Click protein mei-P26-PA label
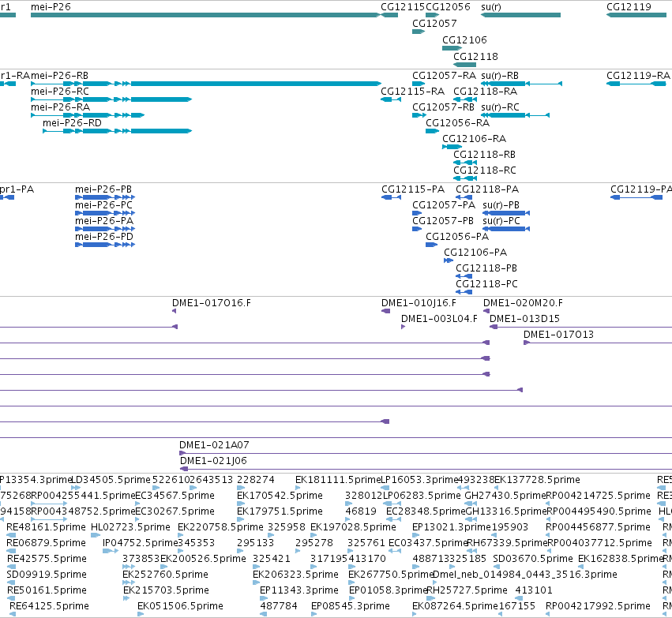The image size is (672, 618). 104,221
